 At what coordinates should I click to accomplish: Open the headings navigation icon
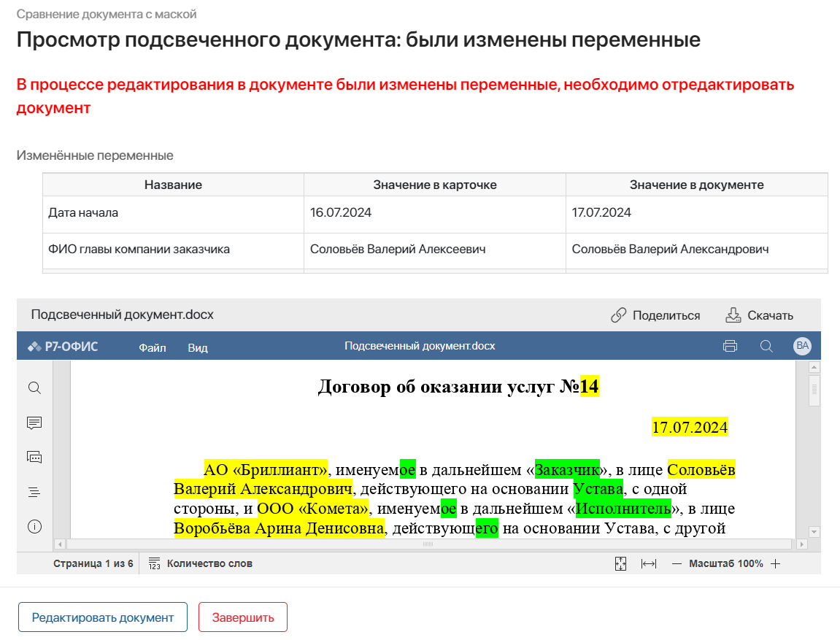pyautogui.click(x=34, y=492)
